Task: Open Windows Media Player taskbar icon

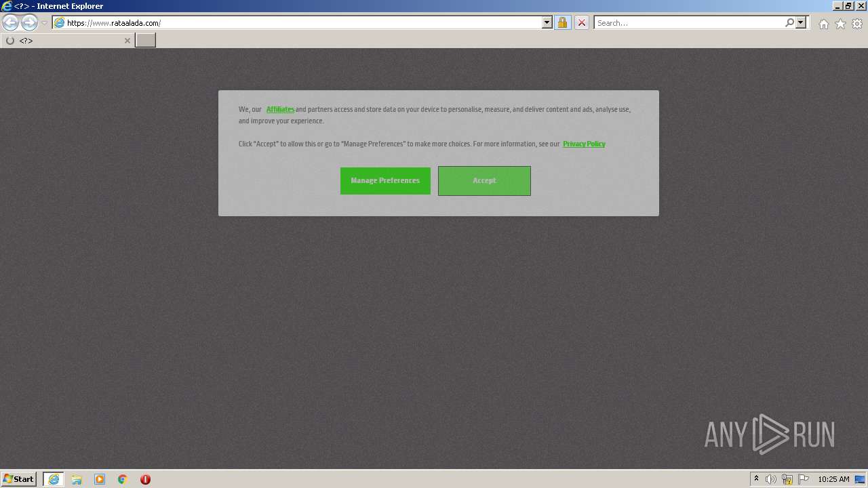Action: click(x=100, y=479)
